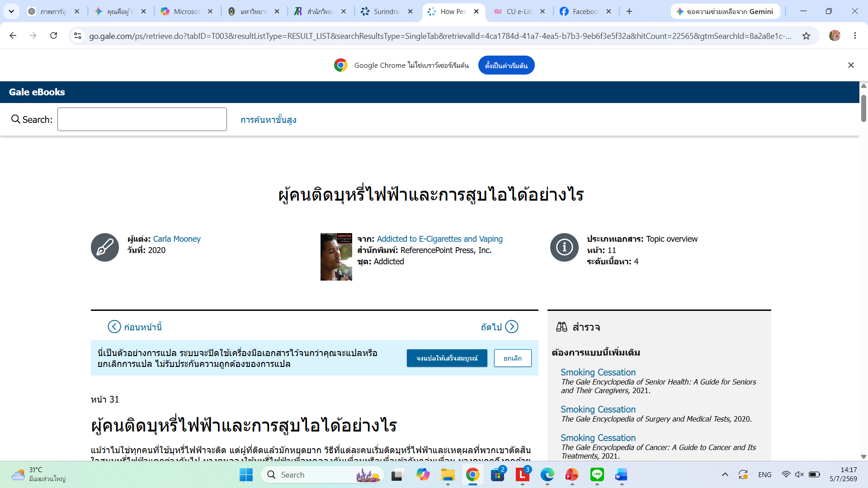Open Addicted to E-Cigarettes and Vaping link
This screenshot has height=488, width=868.
point(439,239)
